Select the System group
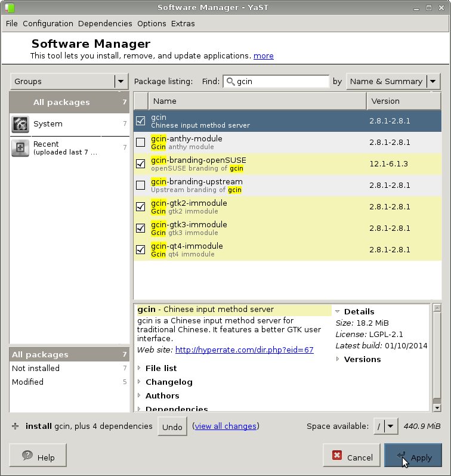This screenshot has height=476, width=451. click(70, 124)
